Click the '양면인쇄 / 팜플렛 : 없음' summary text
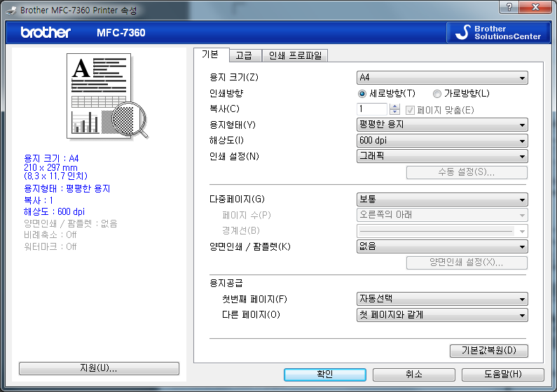This screenshot has width=557, height=392. click(x=70, y=223)
